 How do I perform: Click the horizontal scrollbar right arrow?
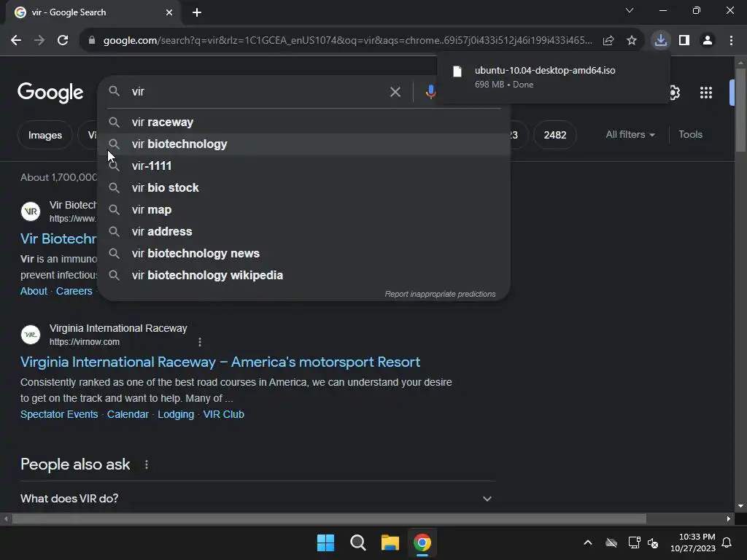[x=729, y=518]
